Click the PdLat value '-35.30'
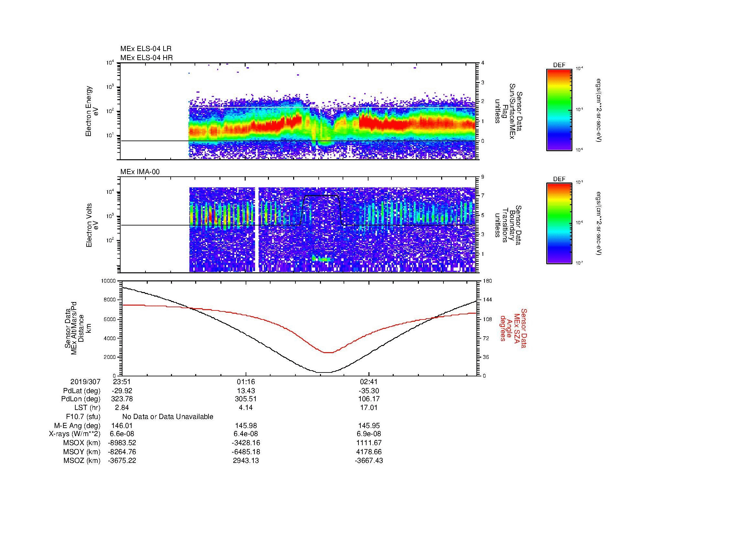Viewport: 756px width, 534px height. [x=369, y=391]
